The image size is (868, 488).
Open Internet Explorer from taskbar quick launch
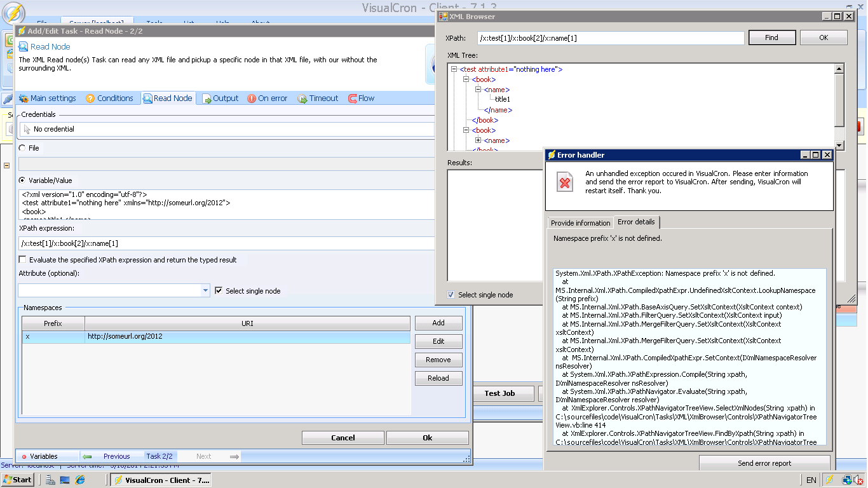[80, 480]
